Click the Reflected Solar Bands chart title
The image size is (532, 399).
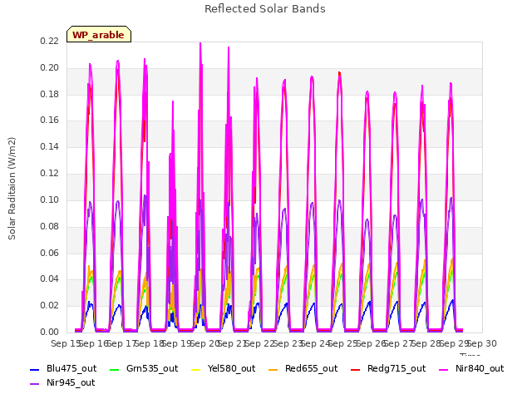pyautogui.click(x=265, y=9)
